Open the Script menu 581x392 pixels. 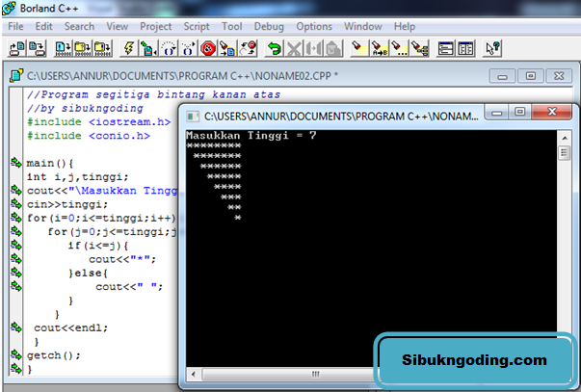tap(197, 27)
